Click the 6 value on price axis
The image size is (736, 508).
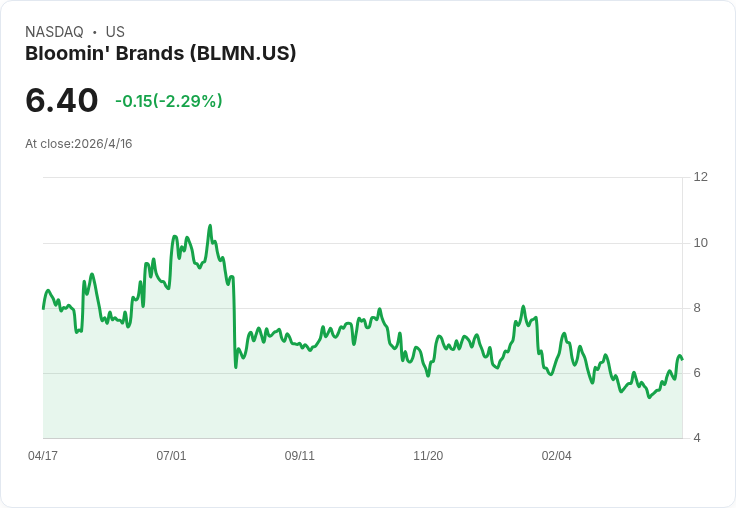[697, 373]
